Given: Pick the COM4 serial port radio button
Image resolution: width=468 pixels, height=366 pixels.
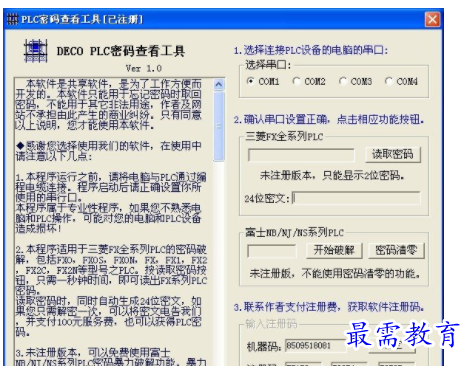Looking at the screenshot, I should pos(389,81).
